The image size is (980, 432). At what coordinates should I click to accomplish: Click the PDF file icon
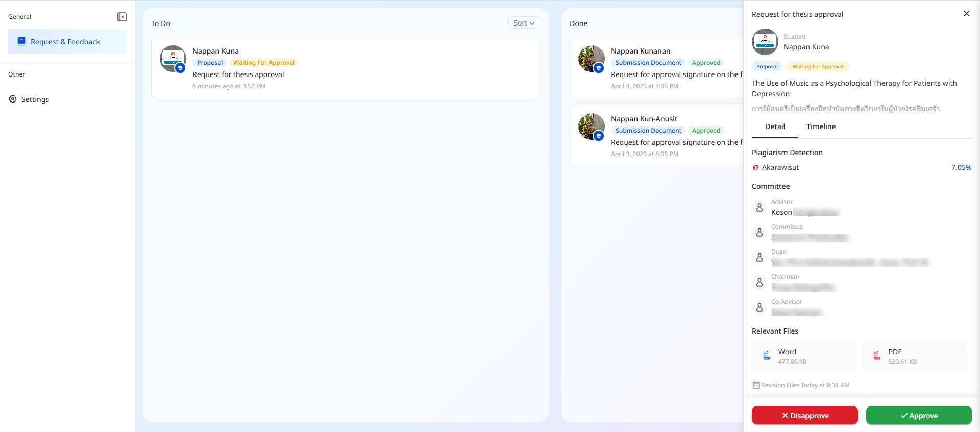pos(876,355)
